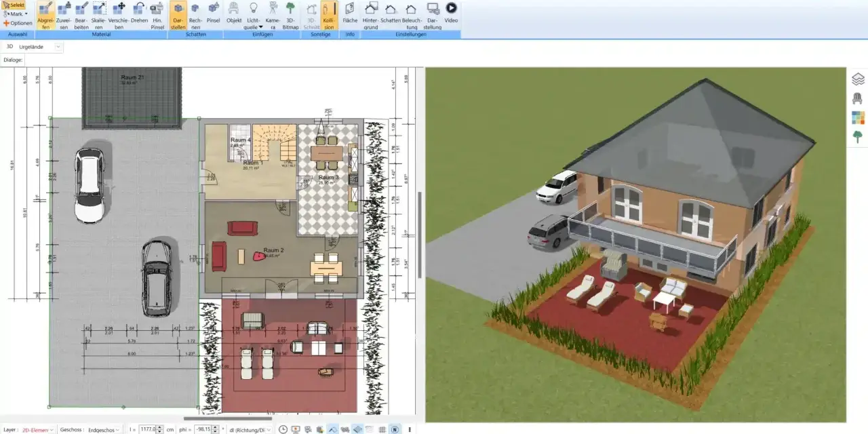Click the Optionen button
This screenshot has height=434, width=868.
pos(17,22)
